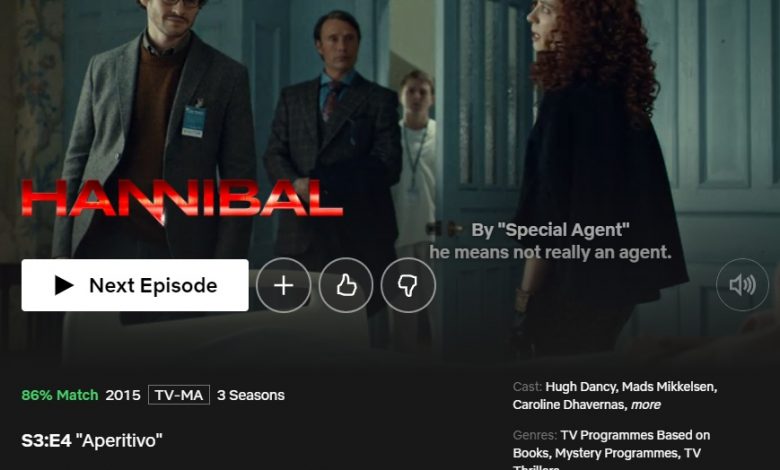
Task: Click the Next Episode play button
Action: click(x=135, y=285)
